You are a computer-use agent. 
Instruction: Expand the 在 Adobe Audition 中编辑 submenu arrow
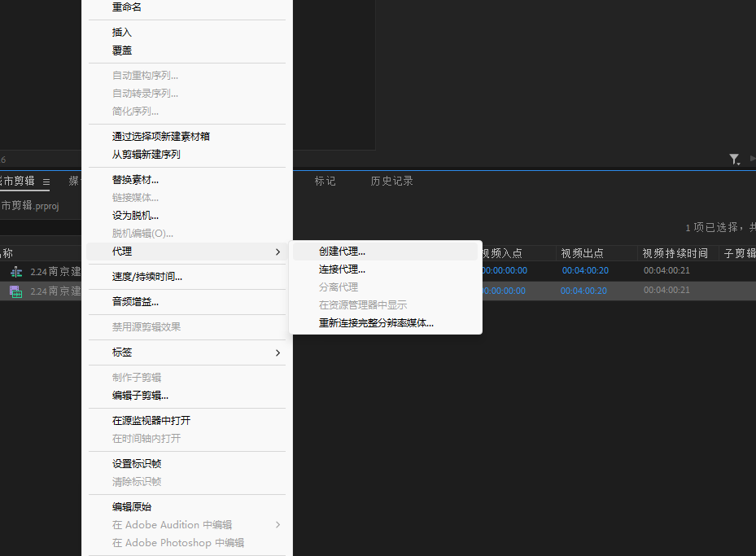277,524
